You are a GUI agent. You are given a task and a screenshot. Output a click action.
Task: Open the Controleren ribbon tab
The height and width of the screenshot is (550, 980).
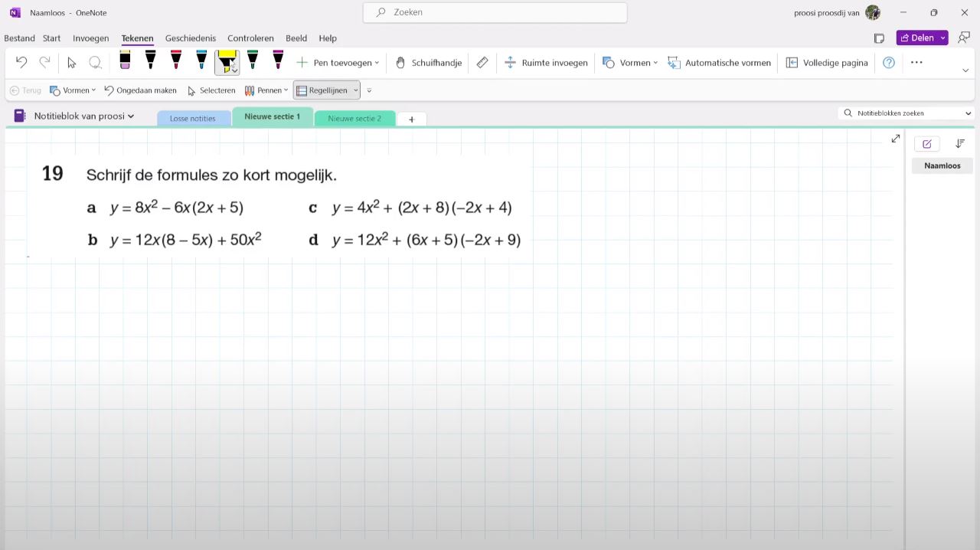pyautogui.click(x=250, y=38)
